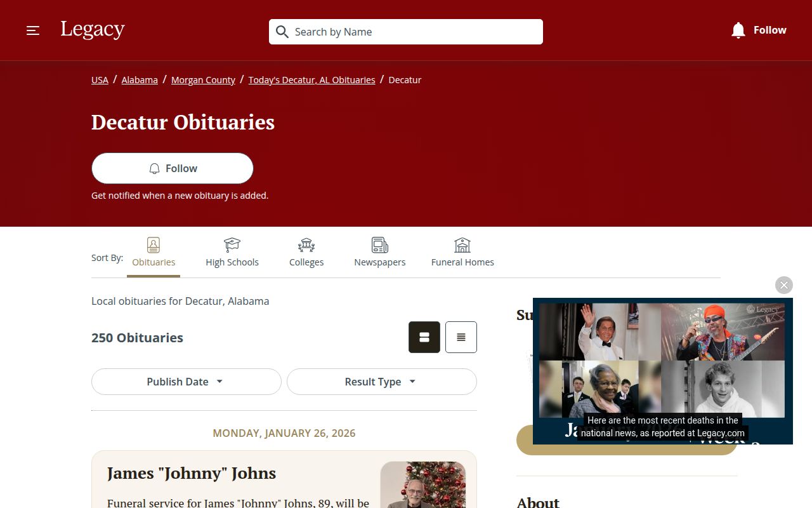The image size is (812, 508).
Task: Expand the Publish Date dropdown
Action: point(187,382)
